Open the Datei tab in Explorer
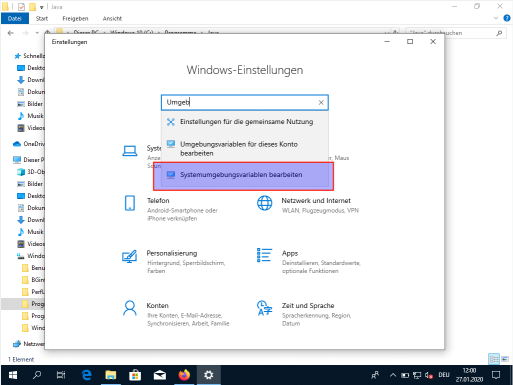The height and width of the screenshot is (385, 513). 15,19
